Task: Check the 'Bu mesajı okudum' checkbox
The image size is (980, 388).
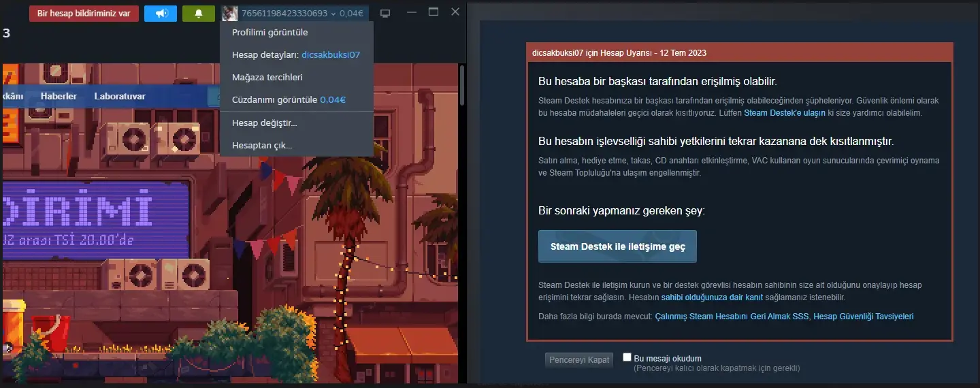Action: (627, 357)
